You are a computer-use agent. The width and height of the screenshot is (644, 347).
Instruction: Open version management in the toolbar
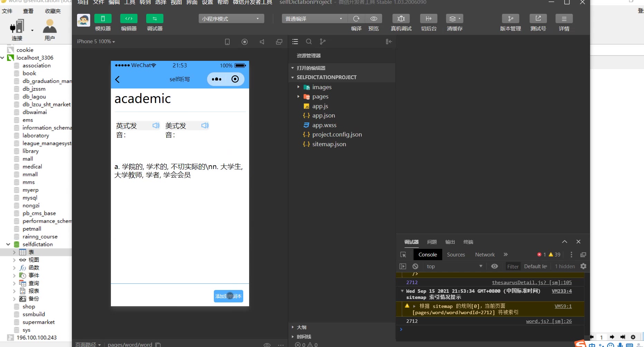pos(510,19)
